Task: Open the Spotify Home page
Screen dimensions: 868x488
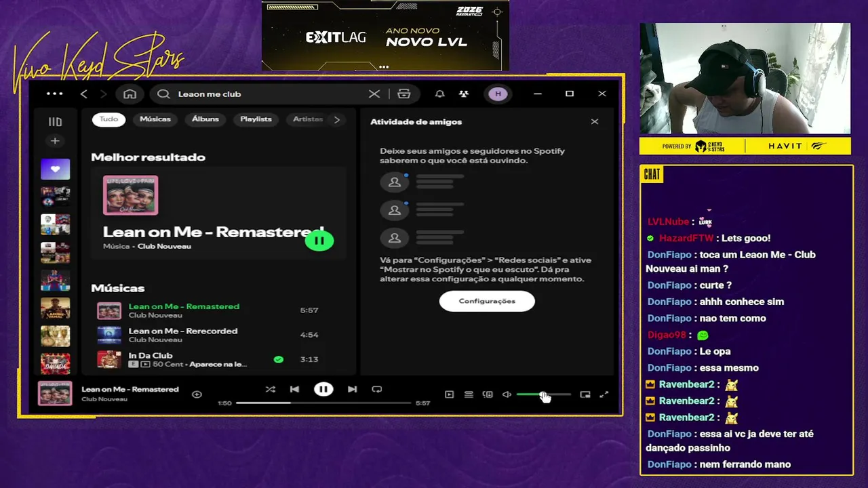Action: pos(130,94)
